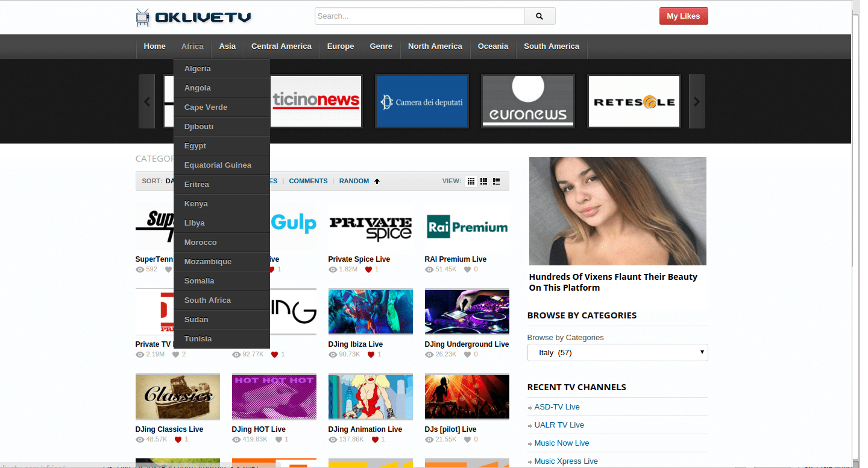Viewport: 868px width, 468px height.
Task: Switch to small grid view icon
Action: [471, 181]
